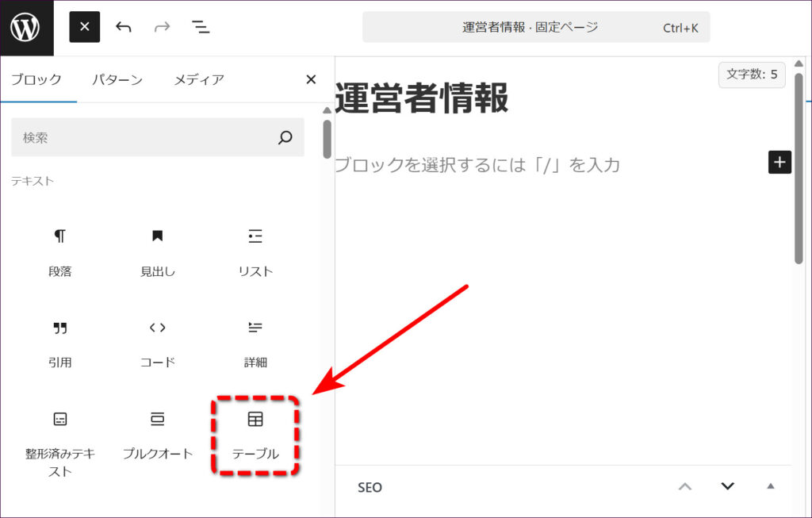Click the WordPress logo icon

coord(26,28)
